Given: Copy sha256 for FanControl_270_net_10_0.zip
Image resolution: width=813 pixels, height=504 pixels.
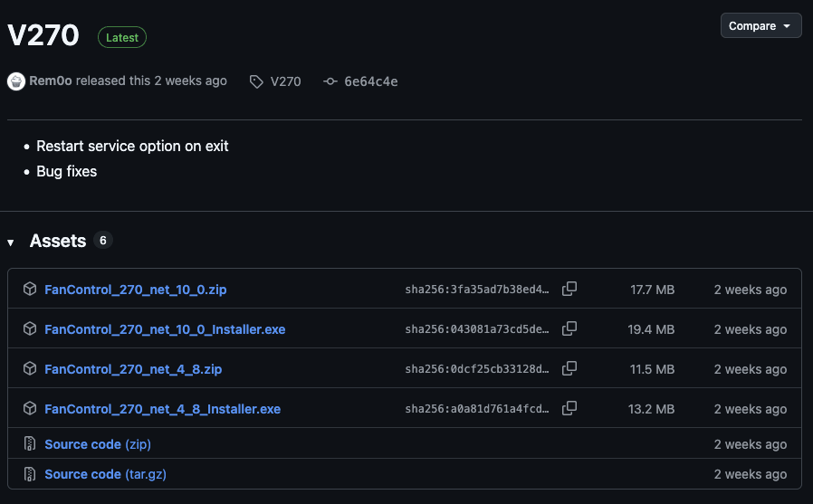Looking at the screenshot, I should click(x=569, y=289).
